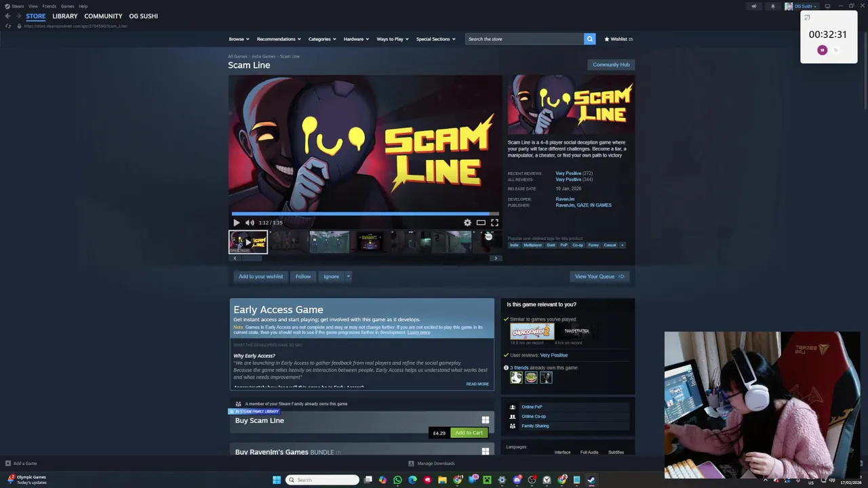The width and height of the screenshot is (868, 488).
Task: Open the Games menu
Action: pyautogui.click(x=67, y=6)
